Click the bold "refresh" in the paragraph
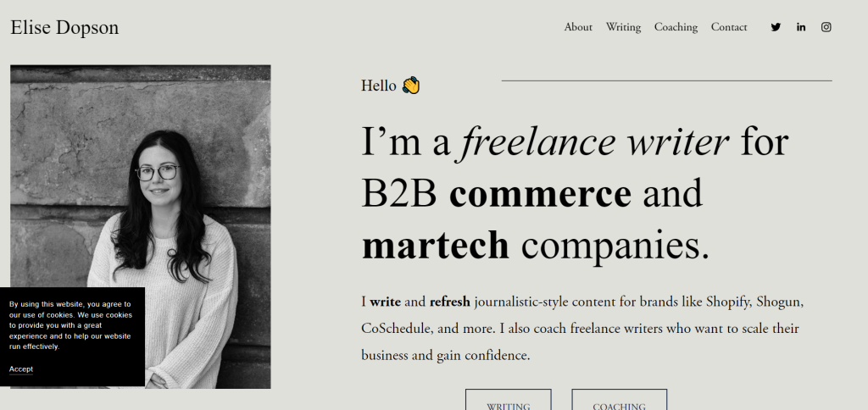Image resolution: width=868 pixels, height=410 pixels. click(x=449, y=302)
